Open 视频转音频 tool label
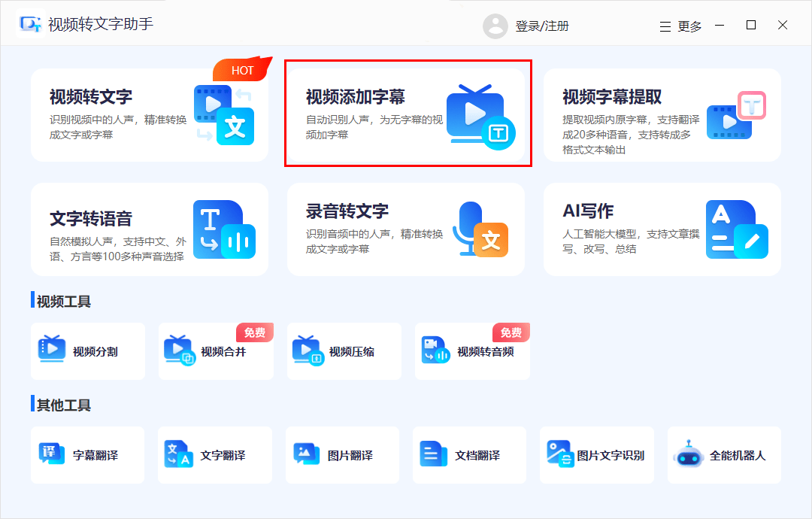 pyautogui.click(x=485, y=352)
